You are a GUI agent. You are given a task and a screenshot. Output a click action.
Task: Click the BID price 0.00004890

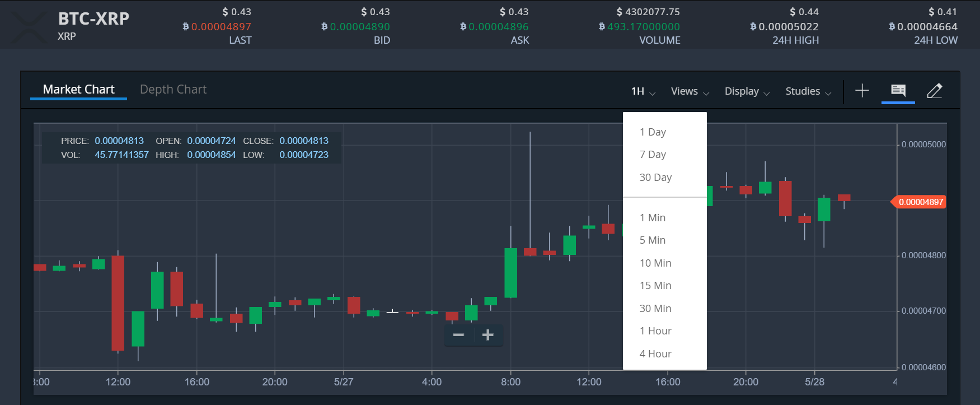360,26
